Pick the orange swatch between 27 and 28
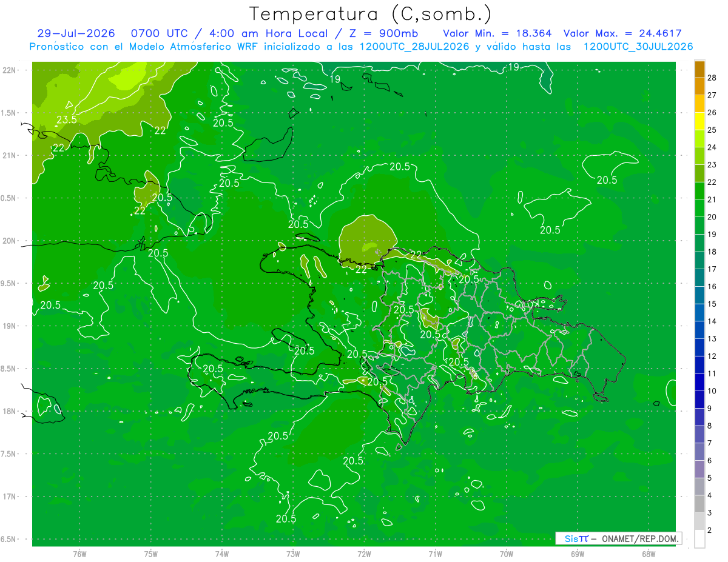Image resolution: width=728 pixels, height=562 pixels. point(699,86)
